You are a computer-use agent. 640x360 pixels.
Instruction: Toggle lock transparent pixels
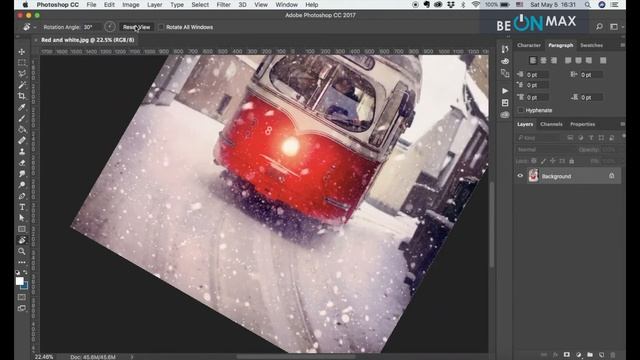click(x=534, y=161)
